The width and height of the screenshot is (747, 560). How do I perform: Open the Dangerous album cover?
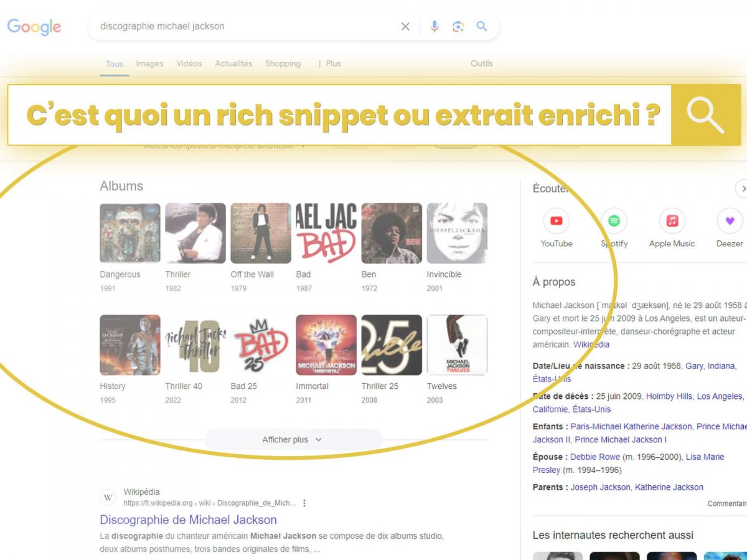coord(130,233)
